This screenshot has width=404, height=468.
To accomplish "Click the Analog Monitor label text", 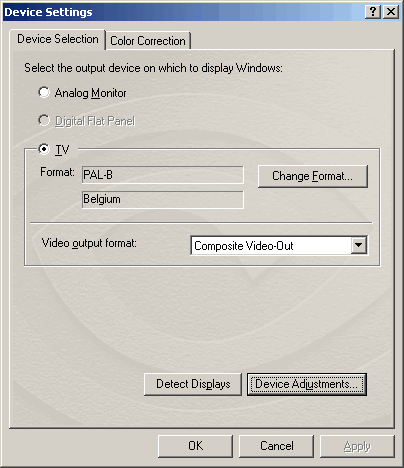I will [x=90, y=93].
